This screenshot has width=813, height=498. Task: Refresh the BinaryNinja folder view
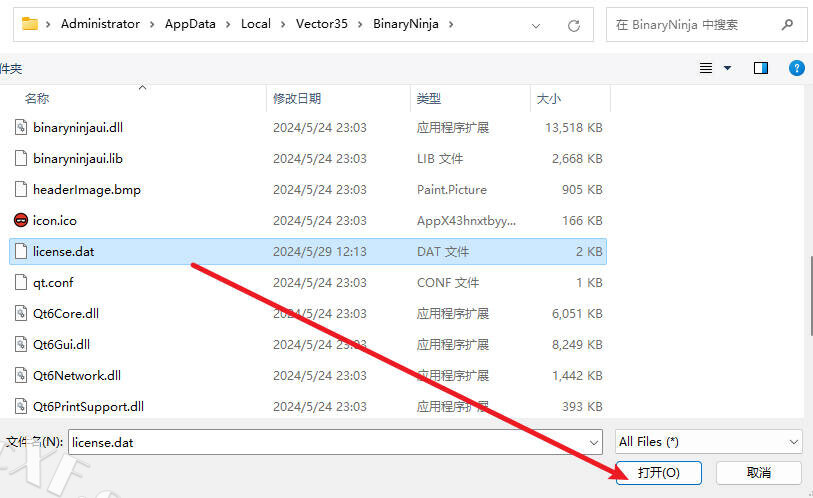(x=573, y=25)
